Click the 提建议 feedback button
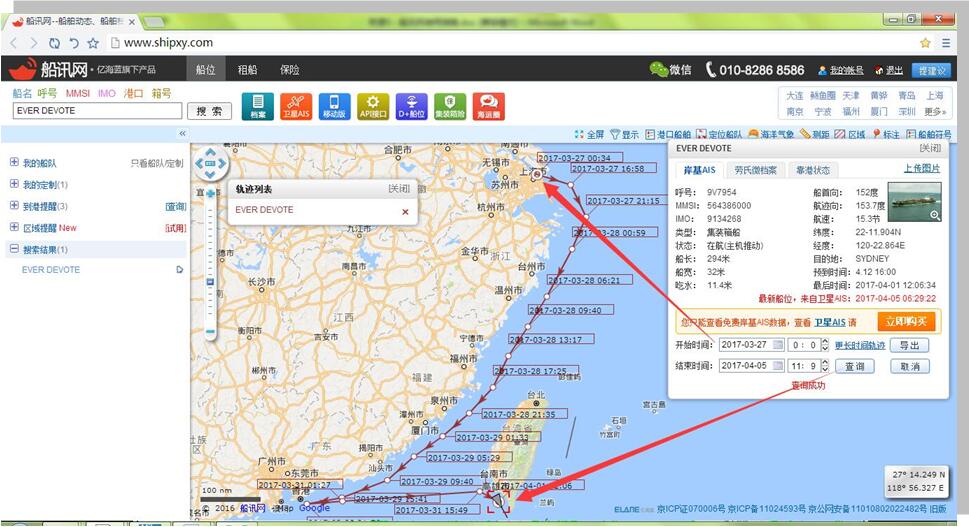Image resolution: width=969 pixels, height=527 pixels. click(x=933, y=70)
